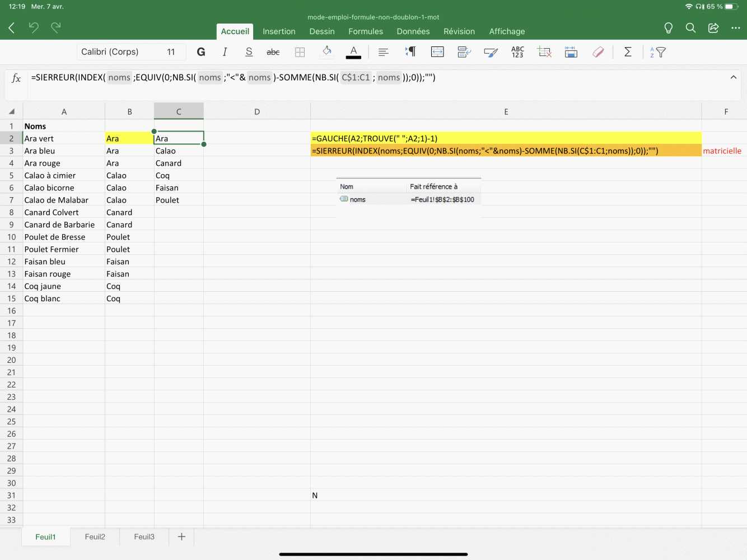
Task: Toggle italic formatting
Action: click(225, 52)
